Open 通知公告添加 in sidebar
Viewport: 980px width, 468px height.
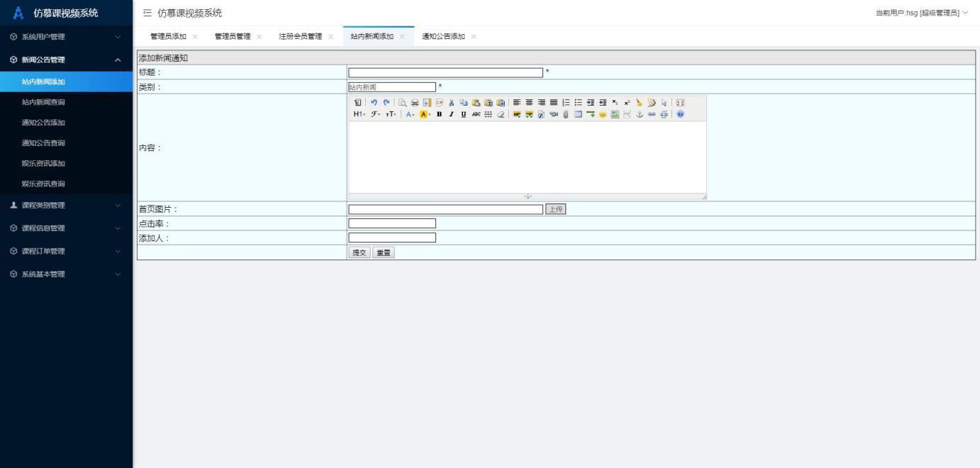point(66,123)
